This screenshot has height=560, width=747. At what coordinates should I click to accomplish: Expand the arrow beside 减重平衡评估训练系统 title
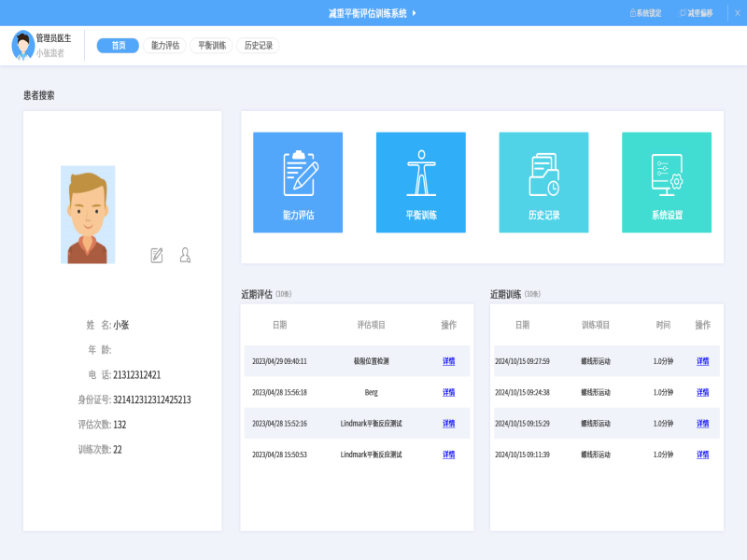(x=414, y=13)
